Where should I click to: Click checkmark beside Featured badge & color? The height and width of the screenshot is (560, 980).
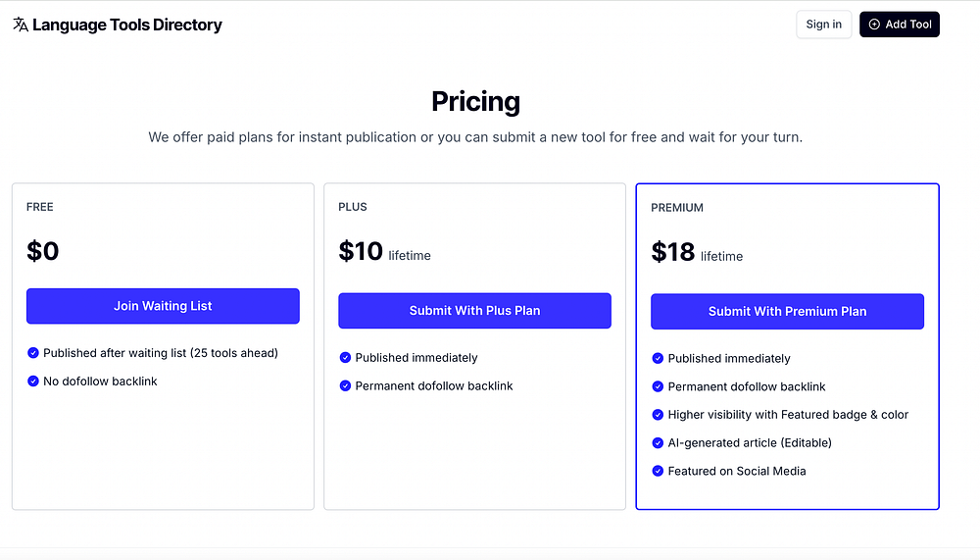(658, 415)
